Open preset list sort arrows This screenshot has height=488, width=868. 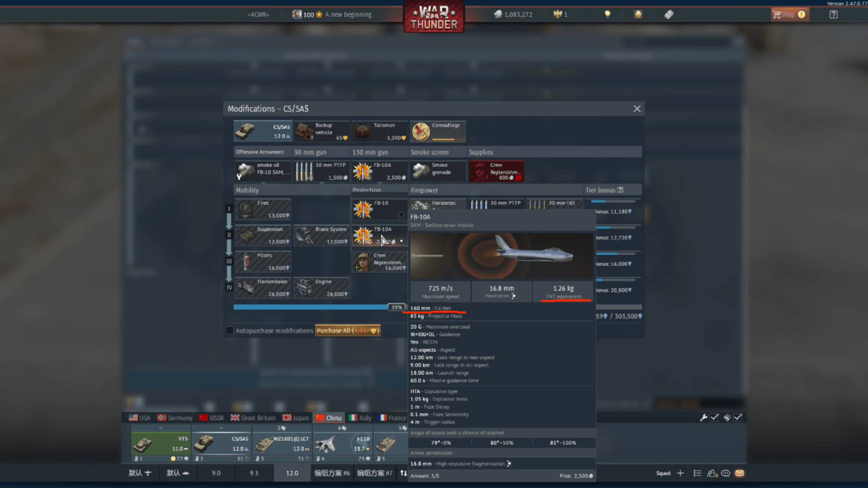tap(403, 473)
